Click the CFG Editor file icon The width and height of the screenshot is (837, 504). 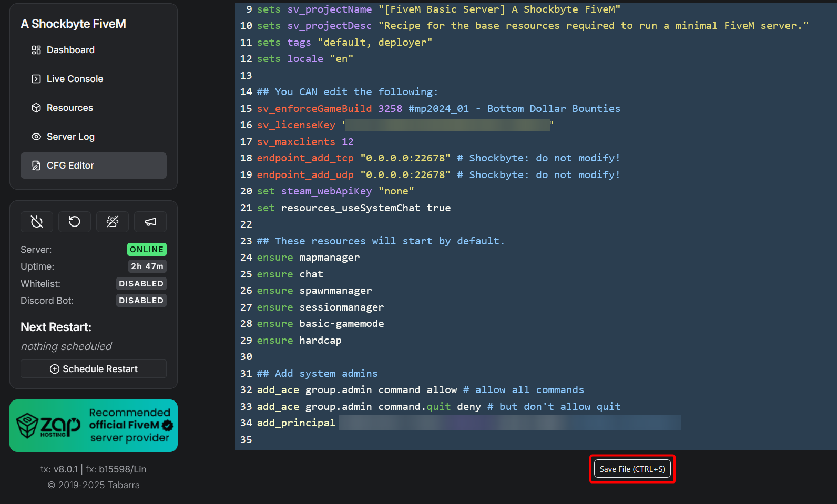(36, 166)
